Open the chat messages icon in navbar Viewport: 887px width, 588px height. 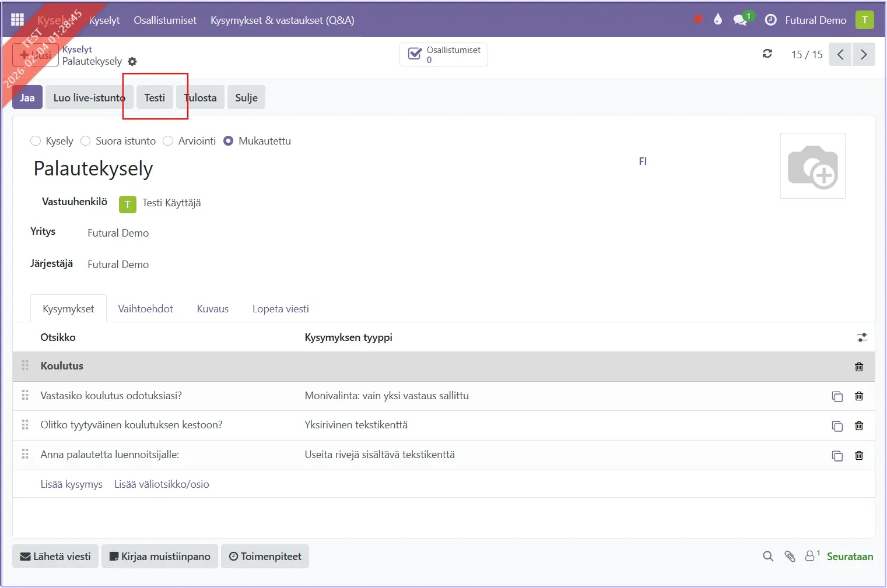point(739,20)
